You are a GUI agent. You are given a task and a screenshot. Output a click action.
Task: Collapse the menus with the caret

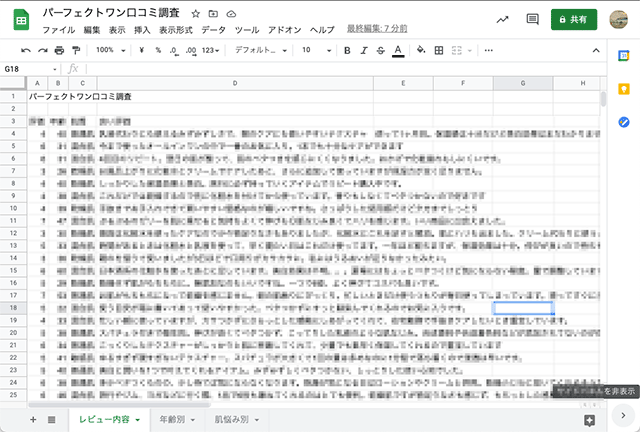click(596, 51)
